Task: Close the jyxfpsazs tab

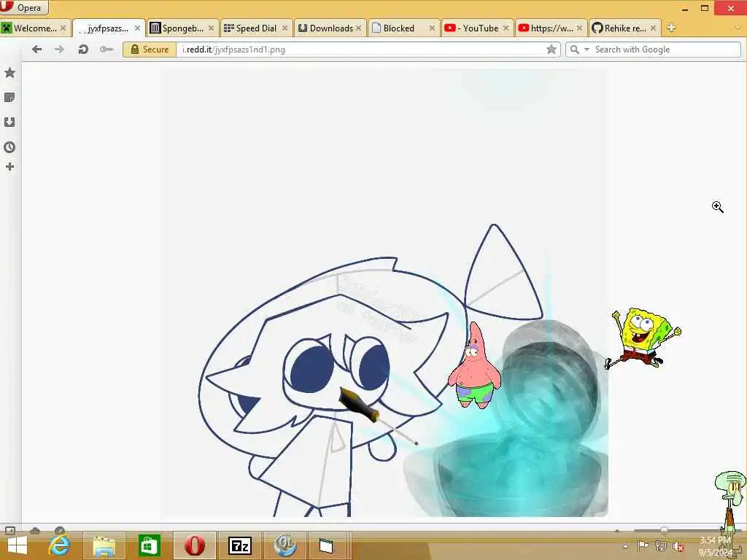Action: pyautogui.click(x=137, y=28)
